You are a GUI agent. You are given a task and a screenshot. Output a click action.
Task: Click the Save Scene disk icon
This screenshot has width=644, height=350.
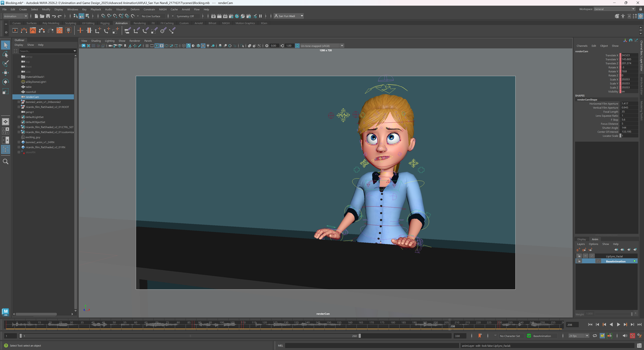tap(48, 16)
